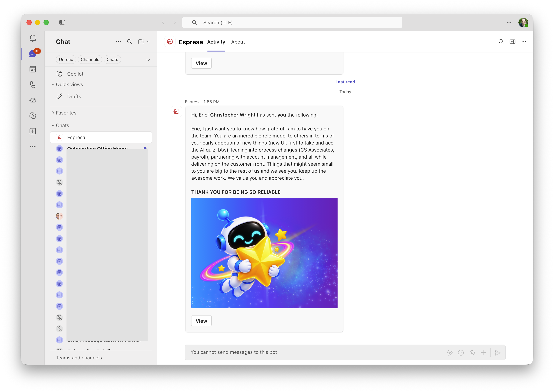Image resolution: width=554 pixels, height=392 pixels.
Task: Search chats with the Chat pane magnifier
Action: click(130, 42)
